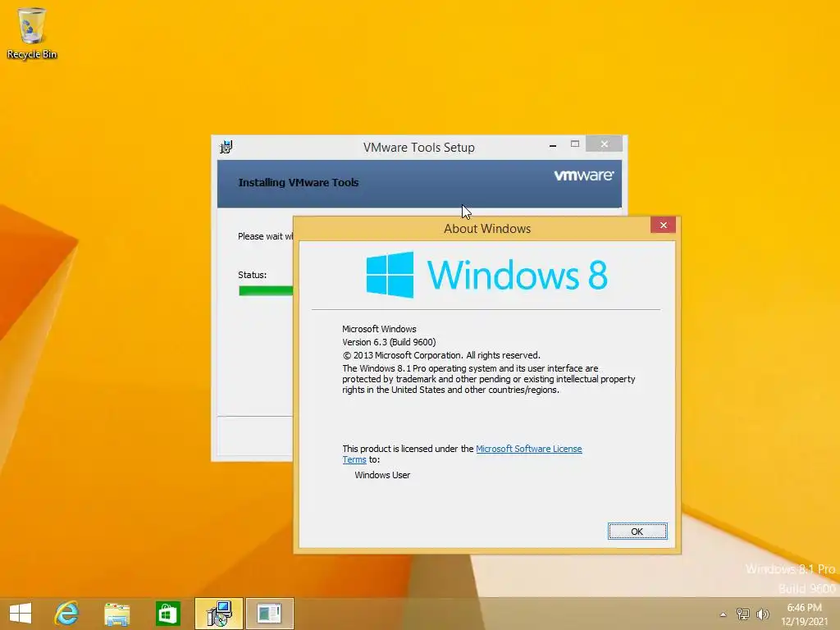Click the 'Version 6.3 (Build 9600)' text
Viewport: 840px width, 630px height.
[x=389, y=342]
